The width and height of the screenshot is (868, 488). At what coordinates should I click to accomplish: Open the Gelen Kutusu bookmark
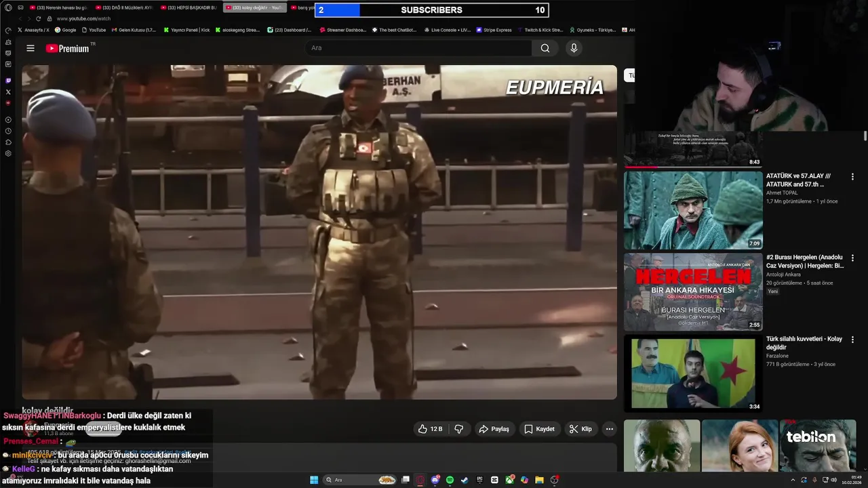click(x=134, y=30)
